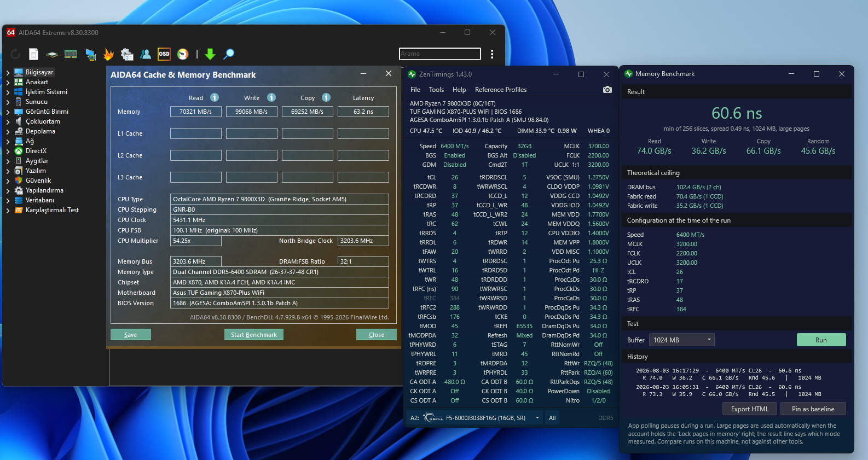Expand the Depolama tree node
Viewport: 868px width, 460px height.
point(8,131)
